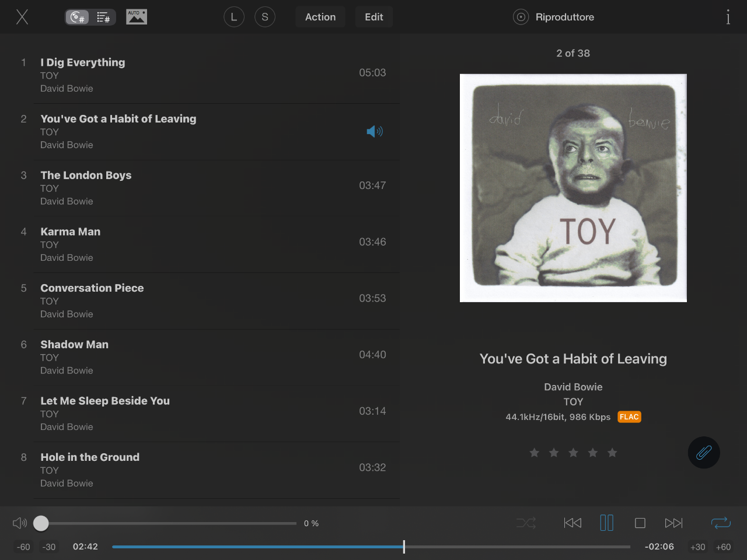The height and width of the screenshot is (560, 747).
Task: Open the info panel icon
Action: tap(728, 17)
